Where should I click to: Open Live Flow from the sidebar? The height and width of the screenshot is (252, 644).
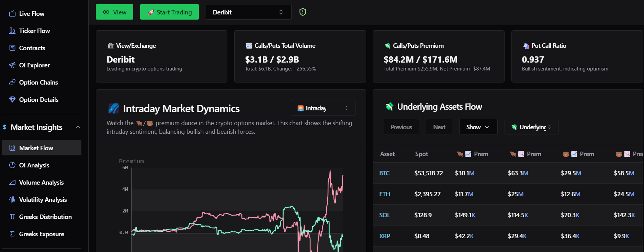[27, 14]
